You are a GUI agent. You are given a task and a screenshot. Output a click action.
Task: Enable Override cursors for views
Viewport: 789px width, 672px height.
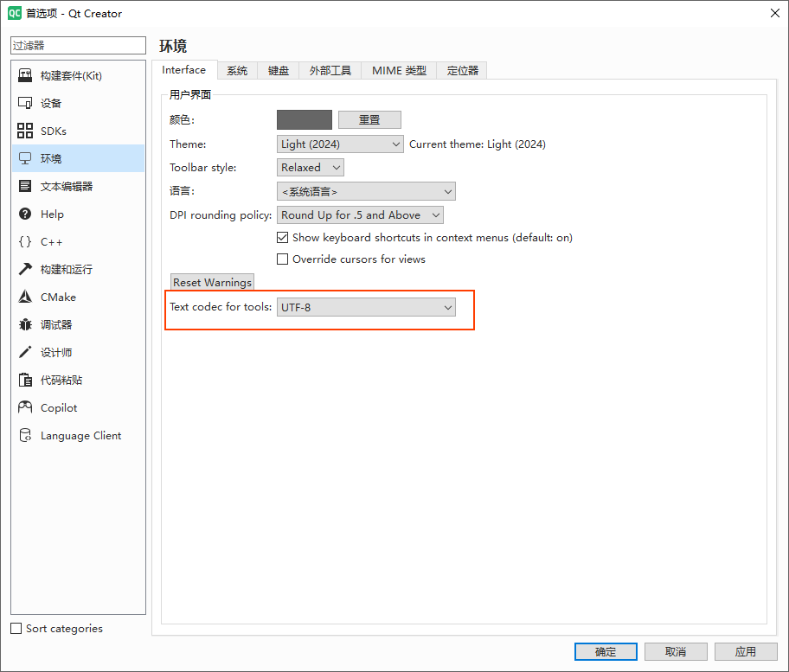[x=283, y=259]
